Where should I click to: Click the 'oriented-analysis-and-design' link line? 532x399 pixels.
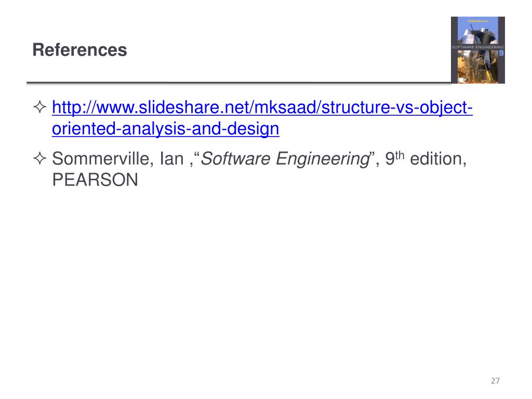coord(166,128)
